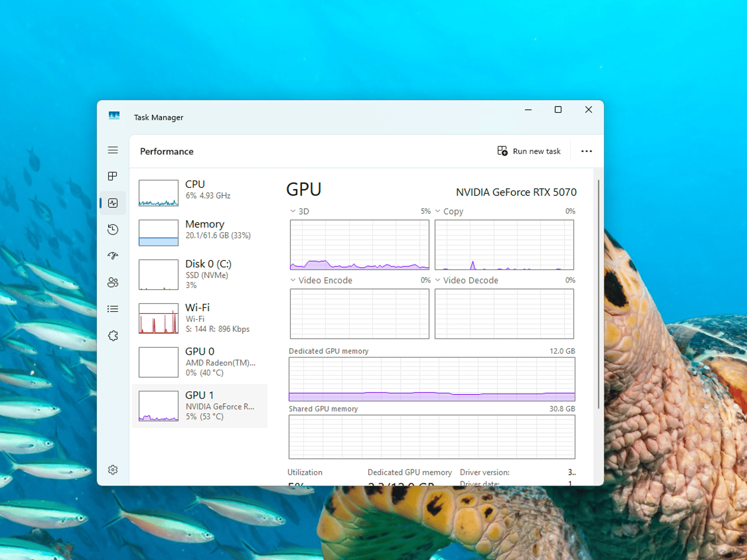
Task: Click the 'S: 144 R: 896 Kbps' text
Action: point(218,329)
